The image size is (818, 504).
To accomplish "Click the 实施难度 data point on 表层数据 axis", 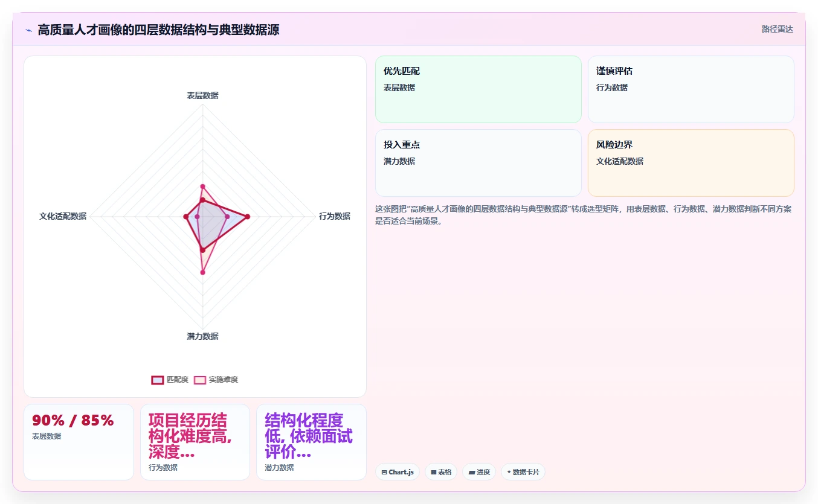I will pos(202,186).
